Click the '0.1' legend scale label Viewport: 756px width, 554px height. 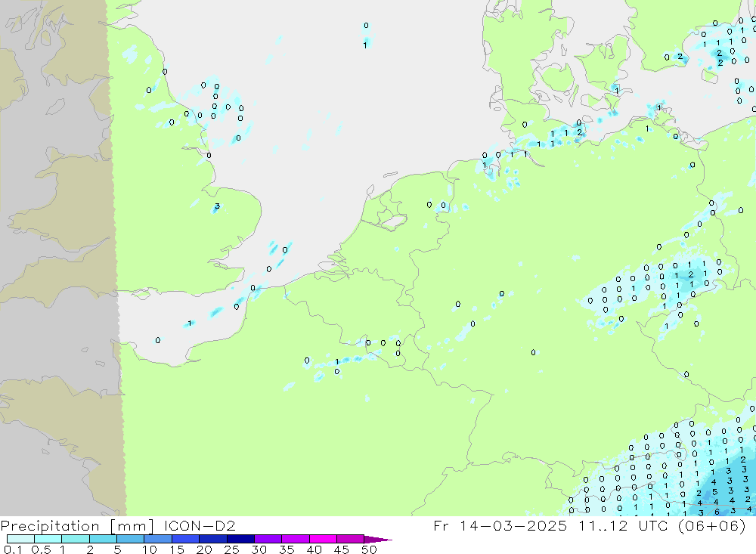click(13, 549)
